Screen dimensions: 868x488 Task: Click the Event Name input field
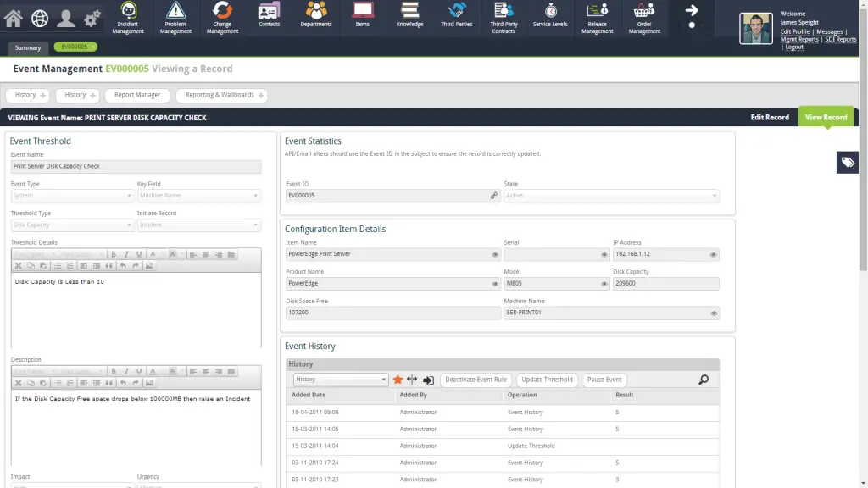(136, 166)
